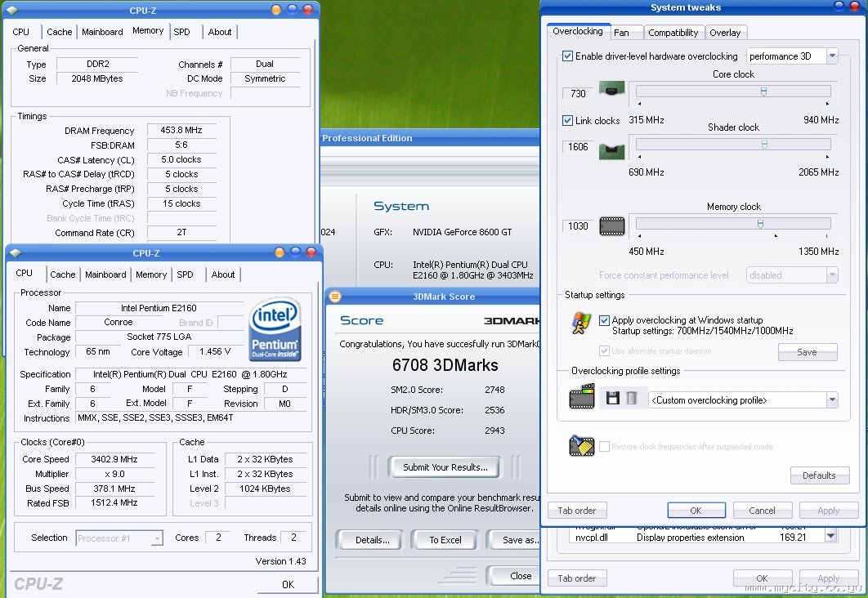Click the Intel Pentium logo in CPU-Z
Screen dimensions: 868x598
click(275, 330)
